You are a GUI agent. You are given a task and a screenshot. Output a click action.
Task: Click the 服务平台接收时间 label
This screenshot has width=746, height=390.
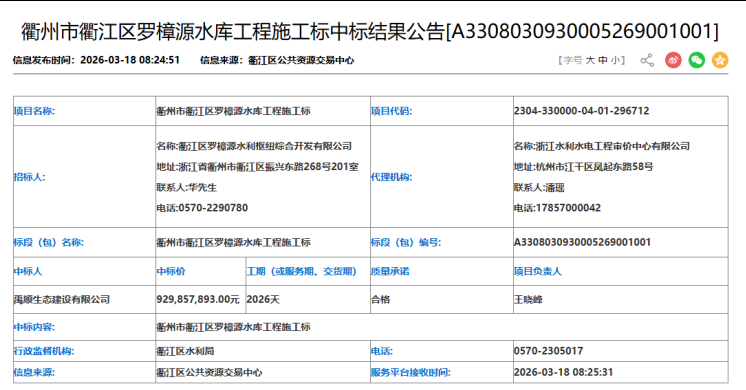411,372
